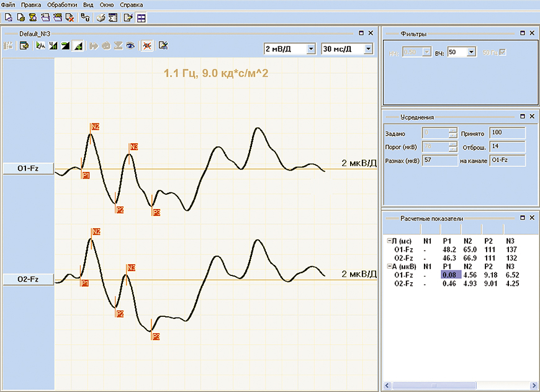
Task: Collapse the Л (мс) latency group
Action: [390, 241]
